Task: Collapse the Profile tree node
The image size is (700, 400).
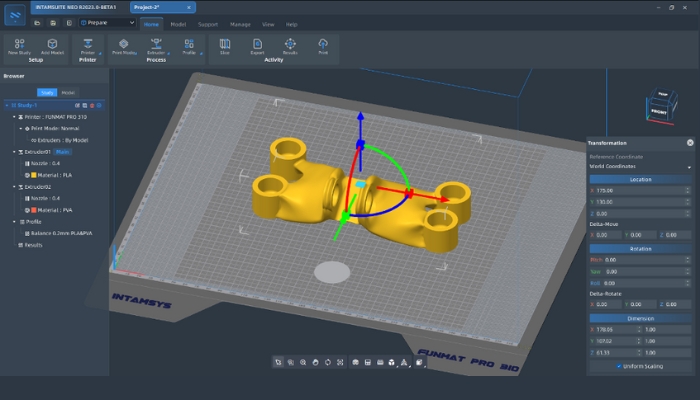Action: (14, 221)
